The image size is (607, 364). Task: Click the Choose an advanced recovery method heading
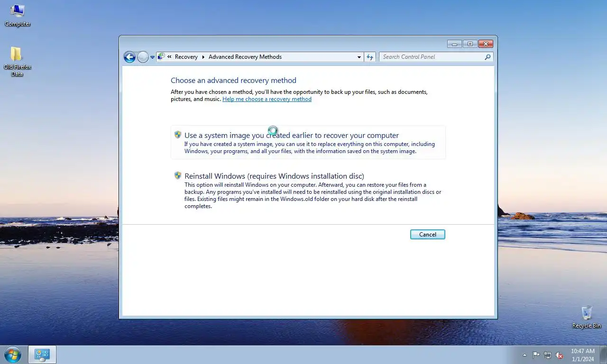[233, 81]
